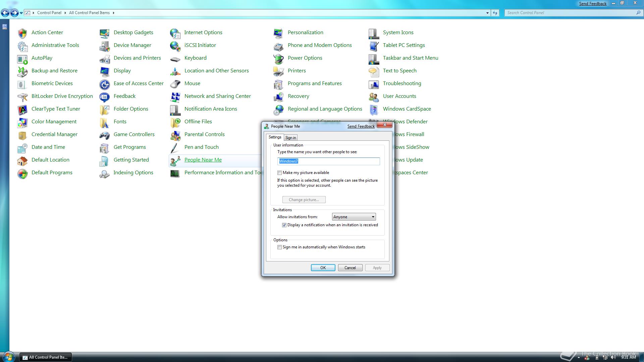Check Make my picture available
Image resolution: width=644 pixels, height=362 pixels.
click(279, 173)
